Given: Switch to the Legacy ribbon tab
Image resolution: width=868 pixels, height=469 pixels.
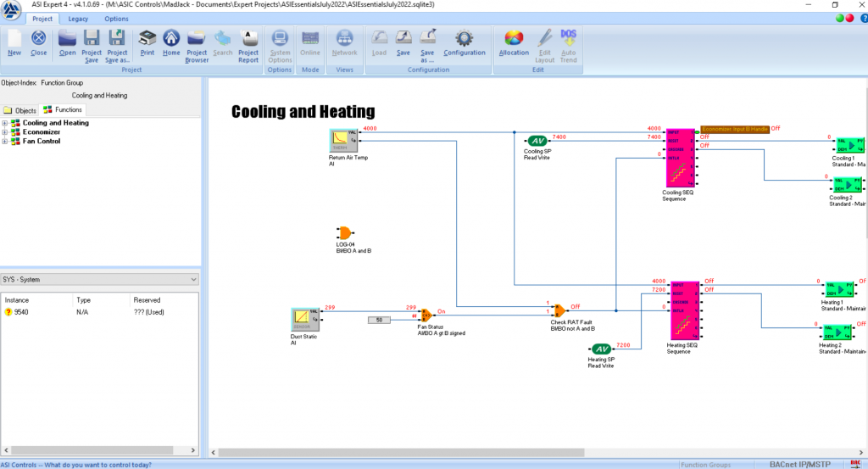Looking at the screenshot, I should coord(78,19).
